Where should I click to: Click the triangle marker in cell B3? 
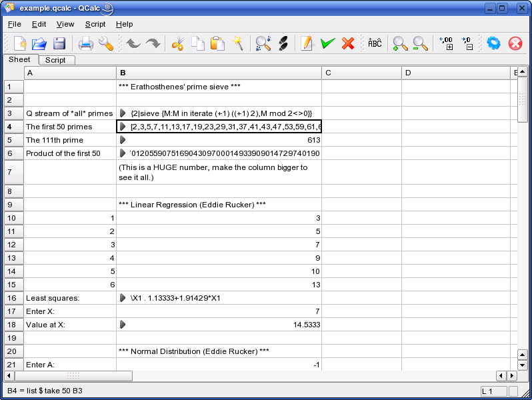click(123, 113)
